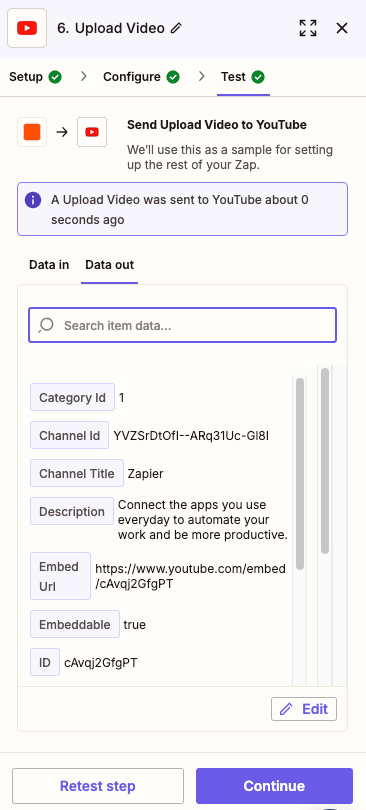Rename step using pencil icon beside title
This screenshot has width=366, height=810.
click(176, 28)
